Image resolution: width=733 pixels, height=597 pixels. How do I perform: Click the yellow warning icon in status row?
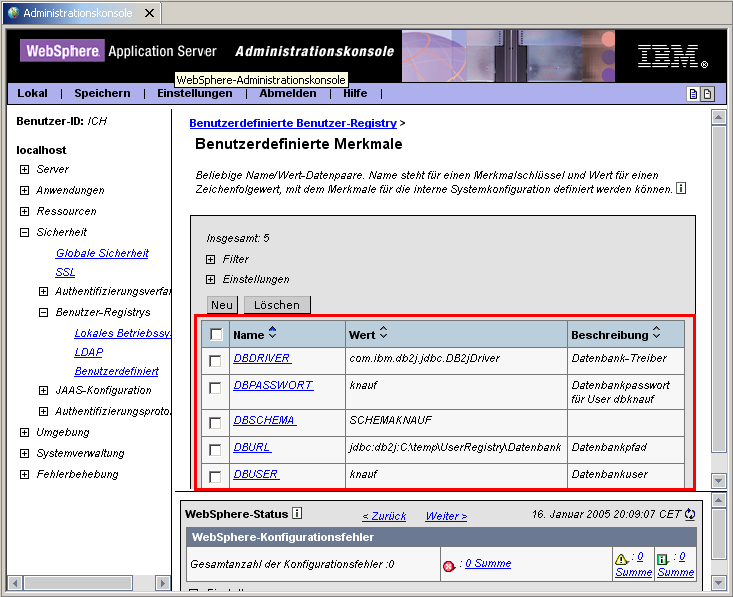click(621, 559)
